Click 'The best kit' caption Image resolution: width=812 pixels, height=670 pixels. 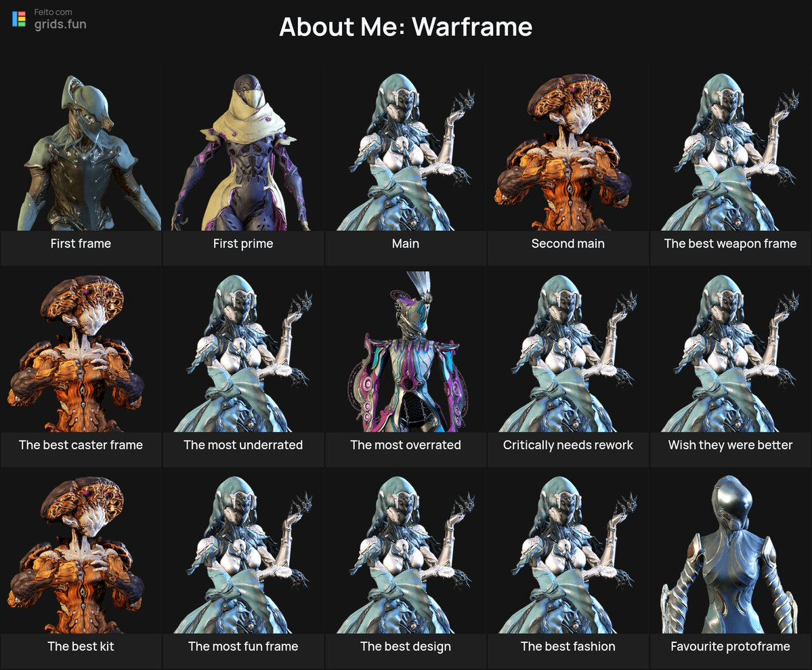[81, 647]
